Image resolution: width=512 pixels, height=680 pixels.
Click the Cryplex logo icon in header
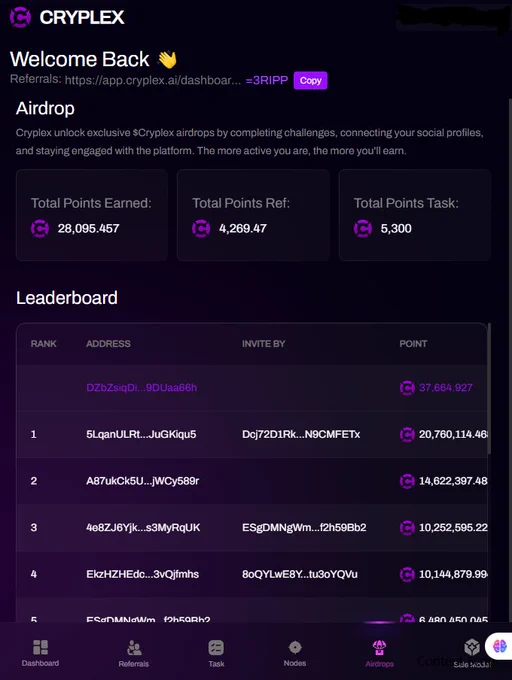[20, 17]
